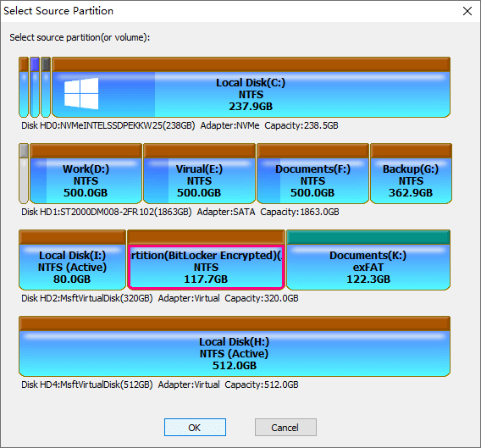
Task: Select Local Disk(I:) 80.0GB partition
Action: coord(72,260)
